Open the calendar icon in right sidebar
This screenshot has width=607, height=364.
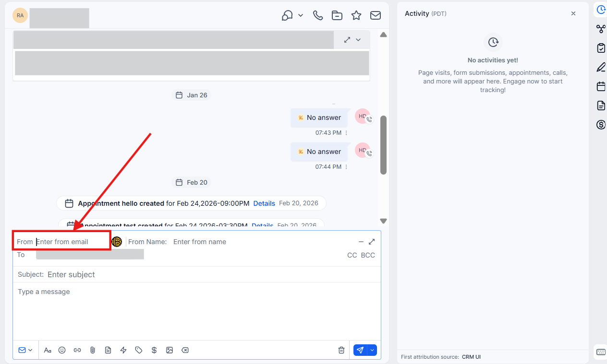pyautogui.click(x=601, y=86)
